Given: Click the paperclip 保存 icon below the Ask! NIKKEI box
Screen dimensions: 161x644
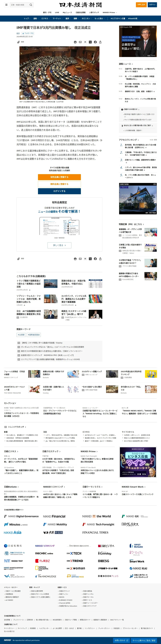Looking at the screenshot, I should 18,259.
